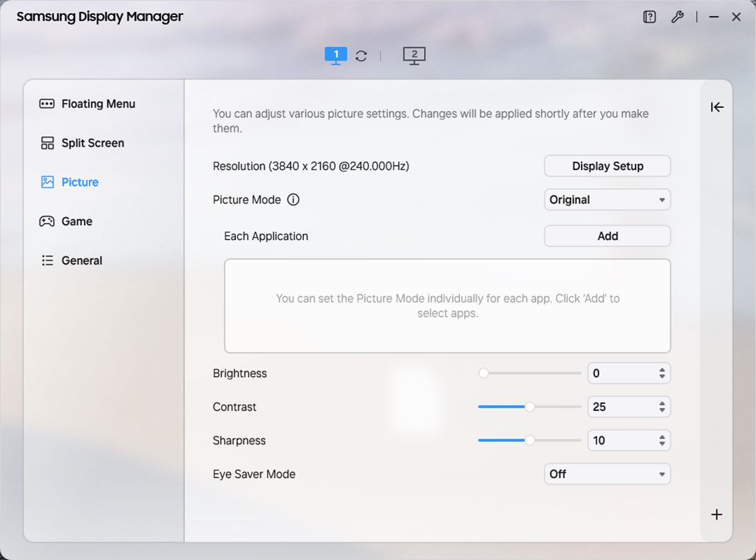Increase Sharpness with the up stepper arrow
The height and width of the screenshot is (560, 756).
click(662, 437)
